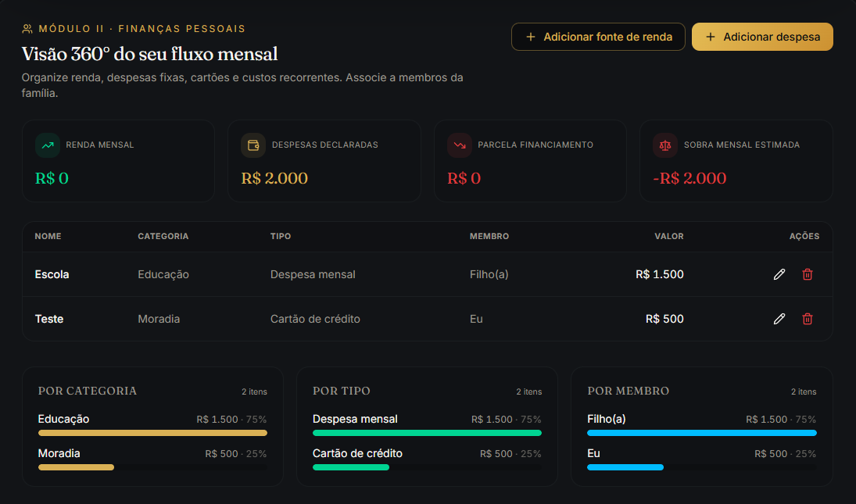The width and height of the screenshot is (856, 504).
Task: Click the CATEGORIA column header
Action: (163, 236)
